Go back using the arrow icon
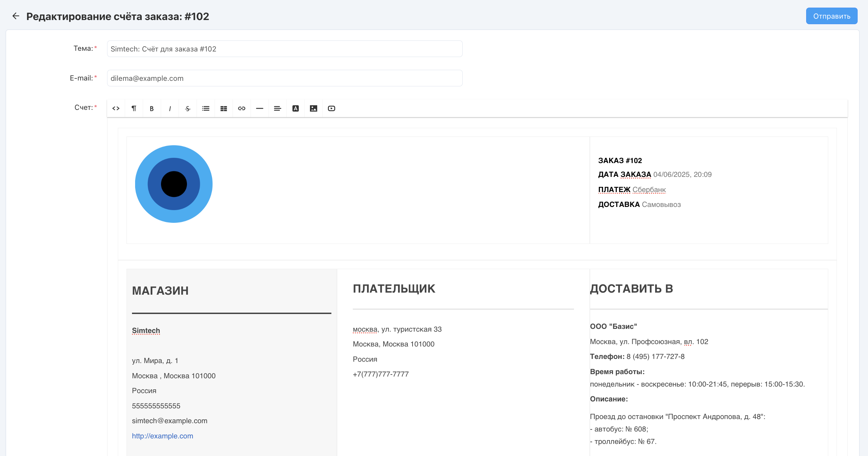Screen dimensions: 868x456 16,16
